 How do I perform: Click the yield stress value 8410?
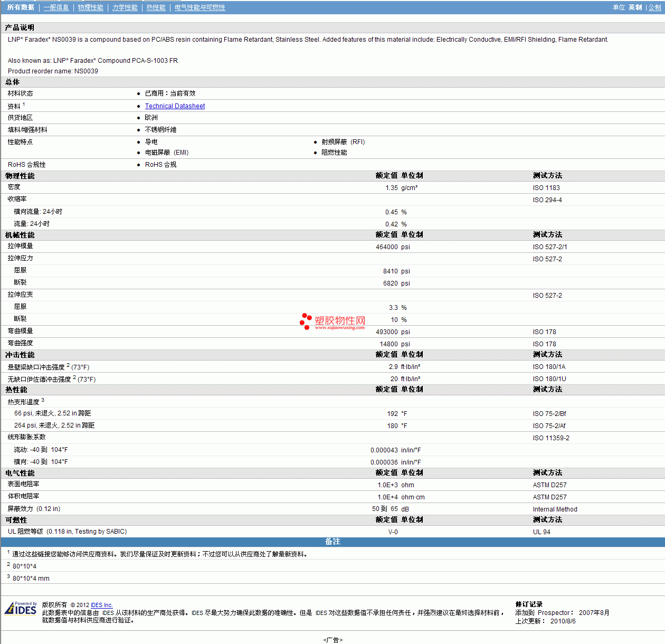pyautogui.click(x=391, y=271)
